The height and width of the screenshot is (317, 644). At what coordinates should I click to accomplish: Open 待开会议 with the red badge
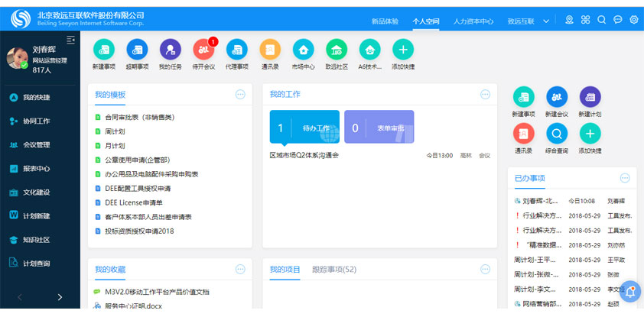tap(203, 50)
